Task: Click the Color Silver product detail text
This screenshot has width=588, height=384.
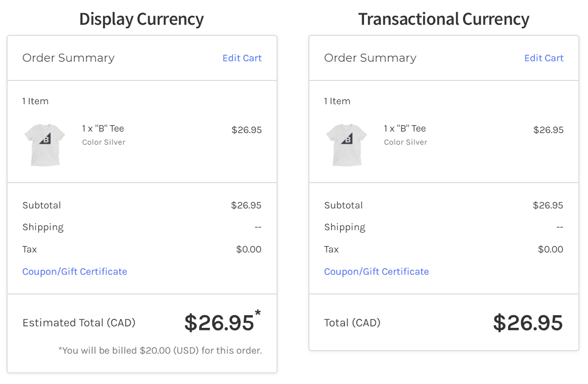Action: [103, 142]
